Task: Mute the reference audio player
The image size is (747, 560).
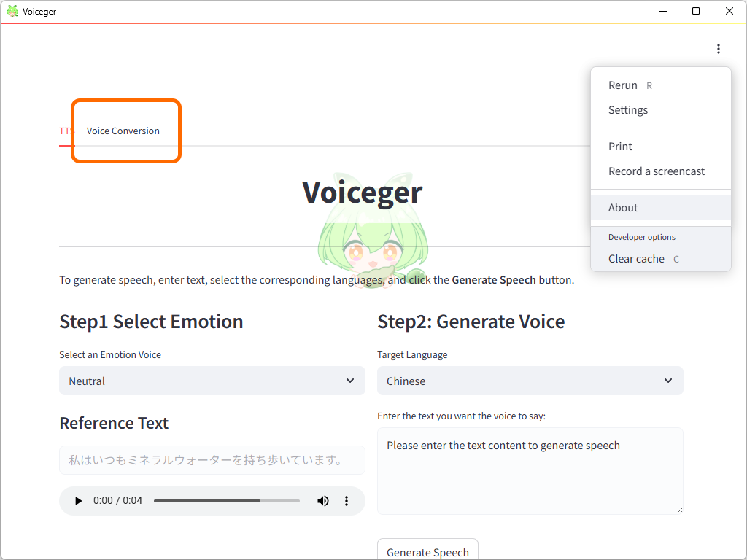Action: (322, 501)
